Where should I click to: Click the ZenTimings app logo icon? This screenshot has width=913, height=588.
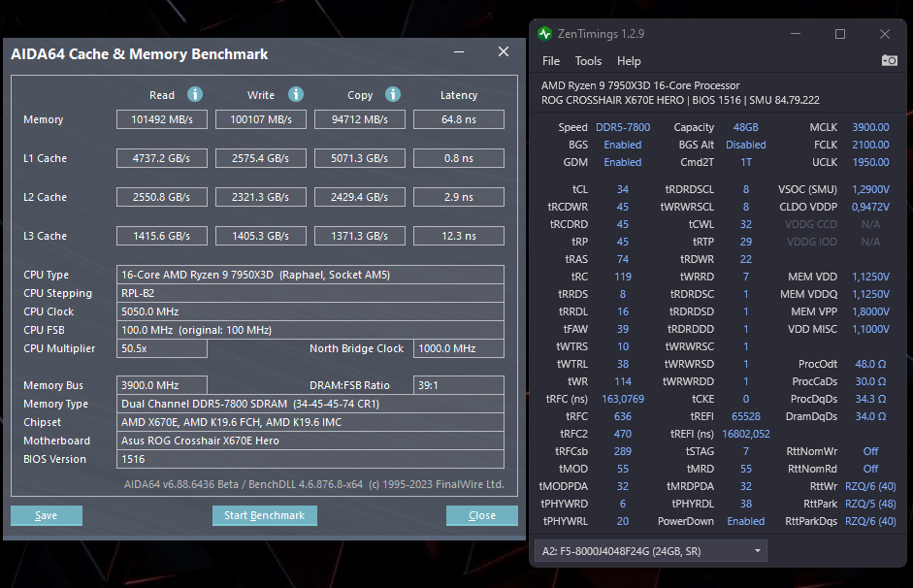point(545,34)
